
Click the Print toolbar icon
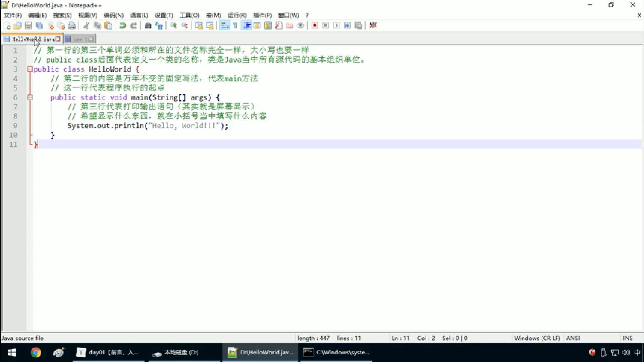click(72, 25)
